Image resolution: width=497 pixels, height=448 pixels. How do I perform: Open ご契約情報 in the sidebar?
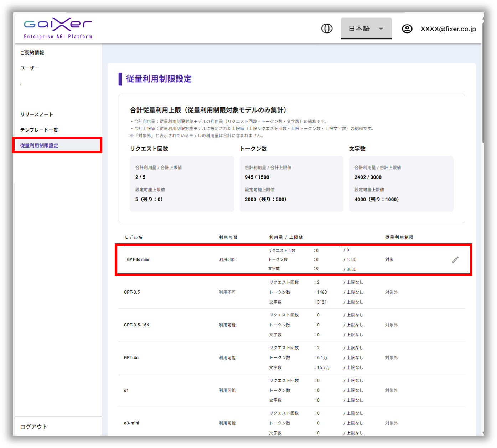pos(32,52)
